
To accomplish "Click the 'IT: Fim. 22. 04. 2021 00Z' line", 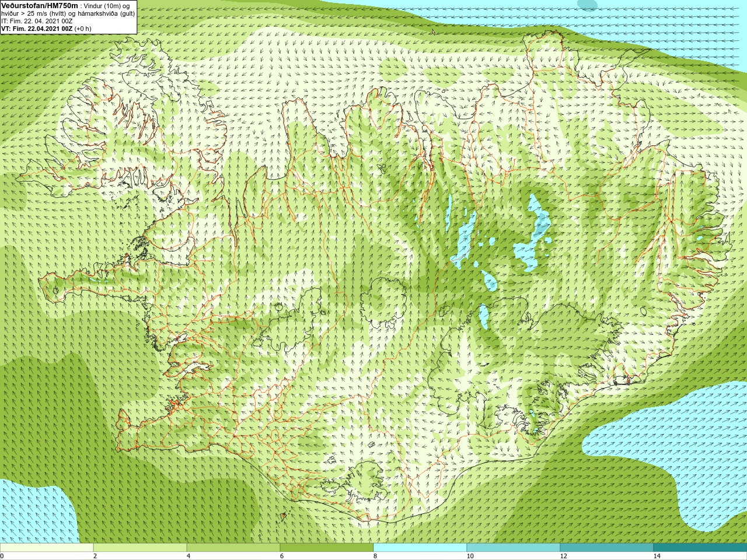I will point(37,21).
